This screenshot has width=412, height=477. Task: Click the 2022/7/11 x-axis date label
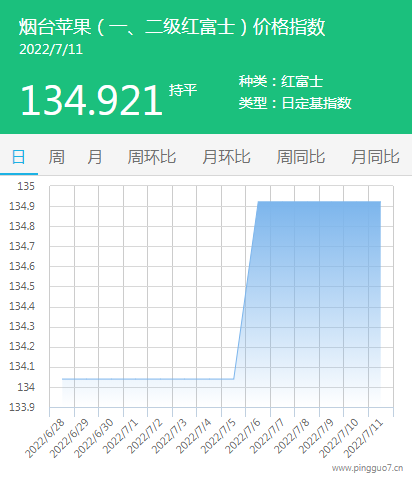(x=364, y=438)
